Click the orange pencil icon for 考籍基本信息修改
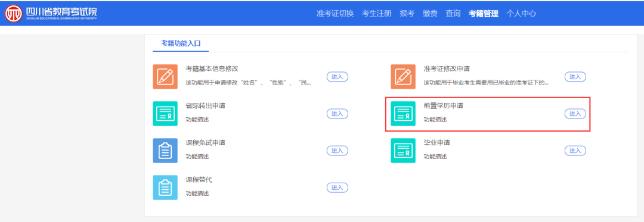 165,77
